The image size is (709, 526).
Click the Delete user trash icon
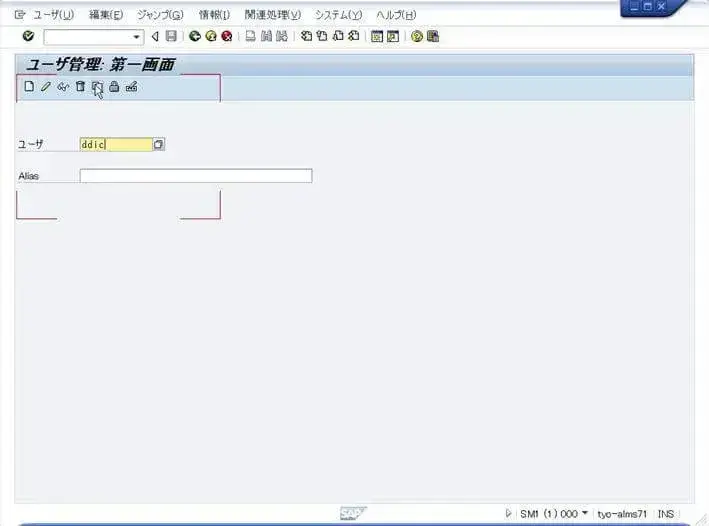[80, 86]
